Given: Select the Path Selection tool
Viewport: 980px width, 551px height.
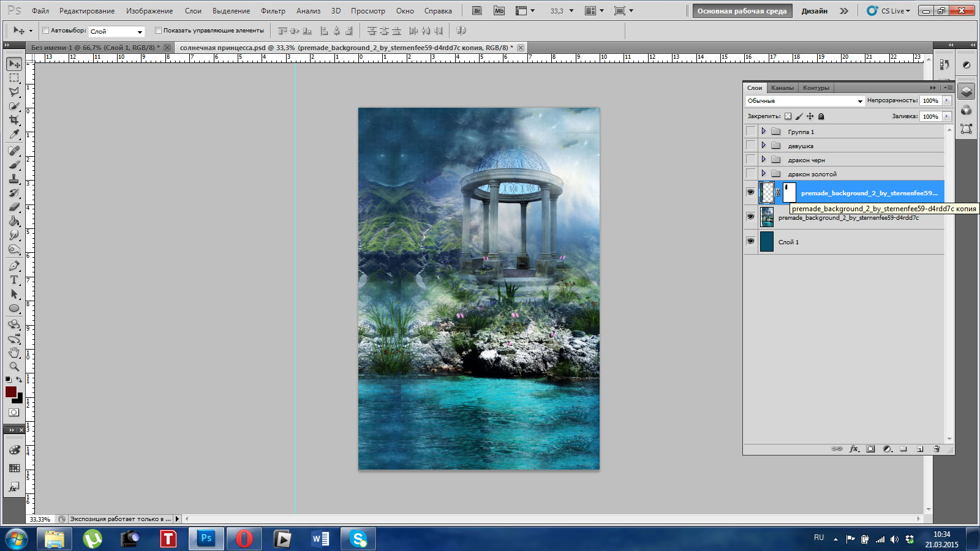Looking at the screenshot, I should [x=14, y=294].
